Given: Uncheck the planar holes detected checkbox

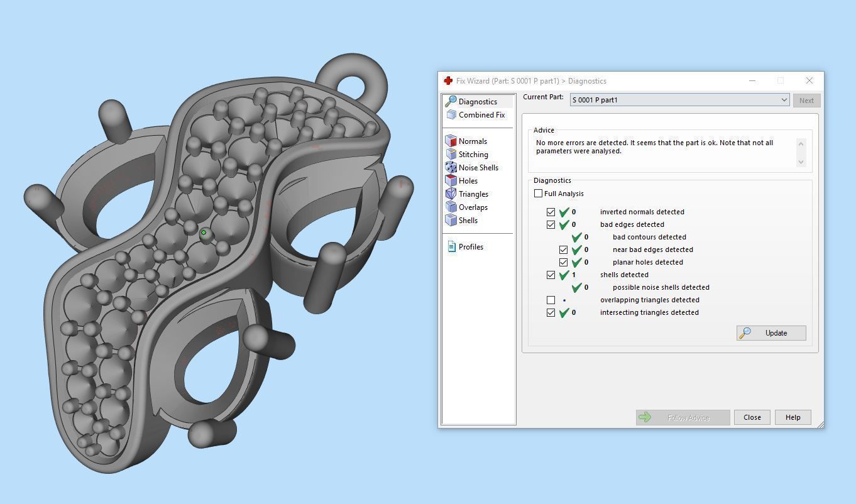Looking at the screenshot, I should [564, 262].
